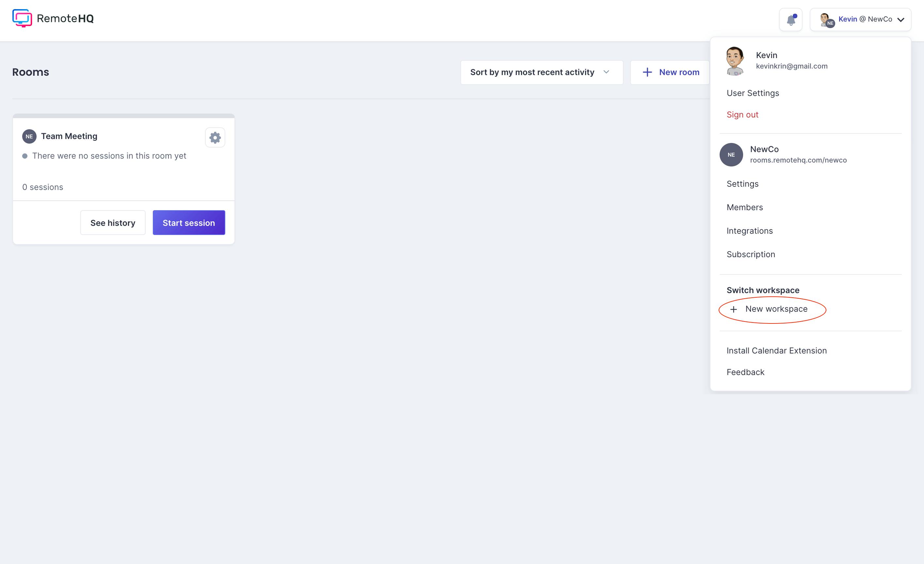924x564 pixels.
Task: Click the Switch workspace heading
Action: point(763,290)
